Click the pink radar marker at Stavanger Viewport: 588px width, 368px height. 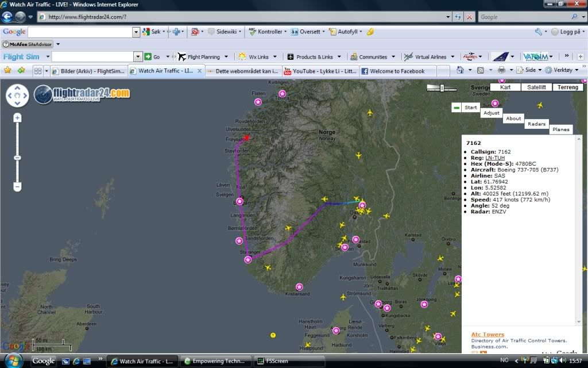[x=248, y=259]
